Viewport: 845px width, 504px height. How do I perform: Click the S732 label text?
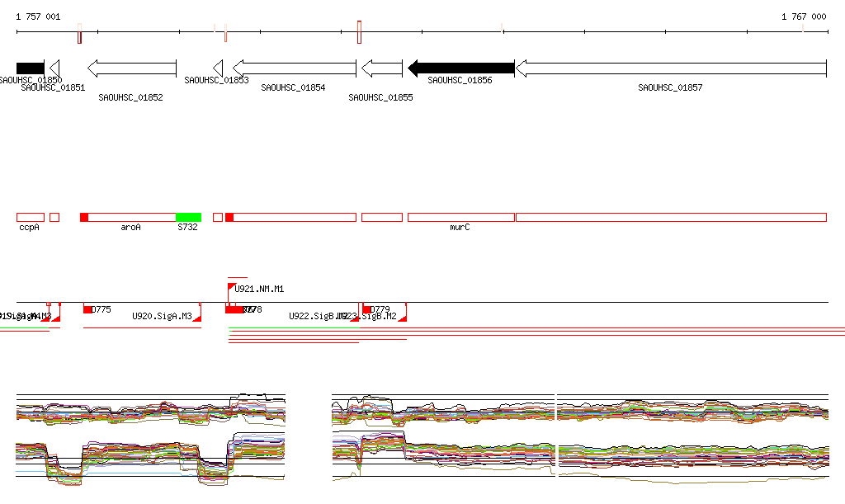point(187,227)
